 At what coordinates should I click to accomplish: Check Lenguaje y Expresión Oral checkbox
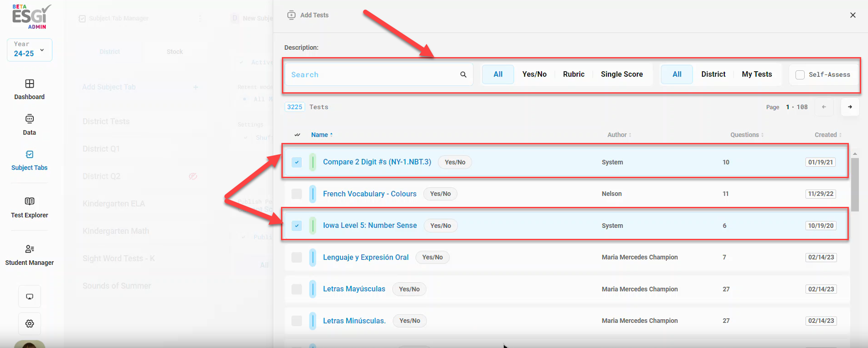(x=296, y=257)
